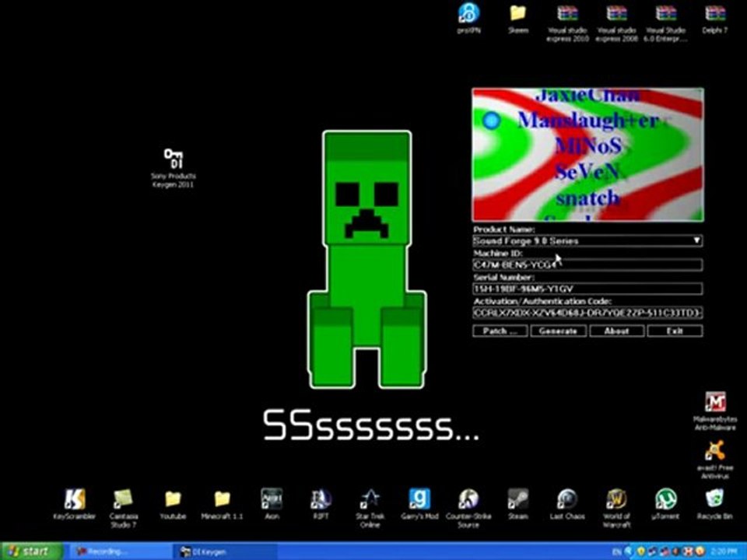
Task: Open the Minecraft 1.1 folder icon
Action: (x=222, y=504)
